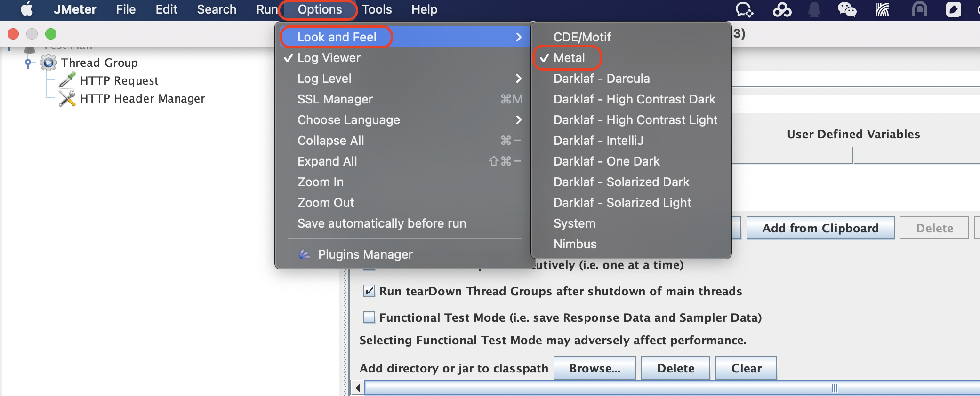Open the WeChat menu bar icon
The width and height of the screenshot is (980, 396).
[847, 9]
